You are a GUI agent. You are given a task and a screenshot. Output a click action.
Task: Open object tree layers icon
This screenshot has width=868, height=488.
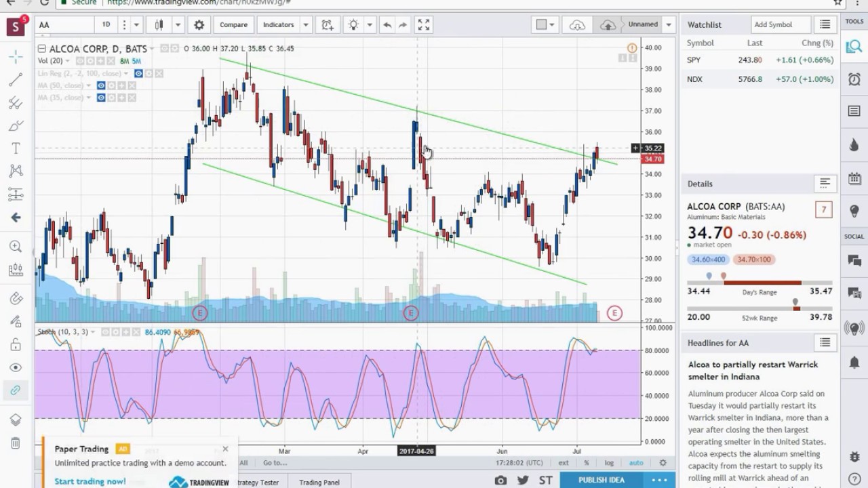[x=15, y=420]
